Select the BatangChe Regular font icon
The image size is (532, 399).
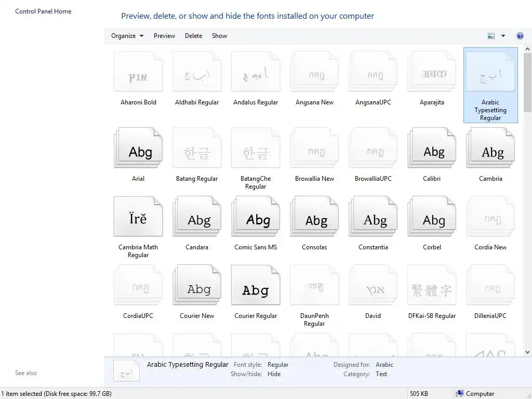(x=256, y=148)
